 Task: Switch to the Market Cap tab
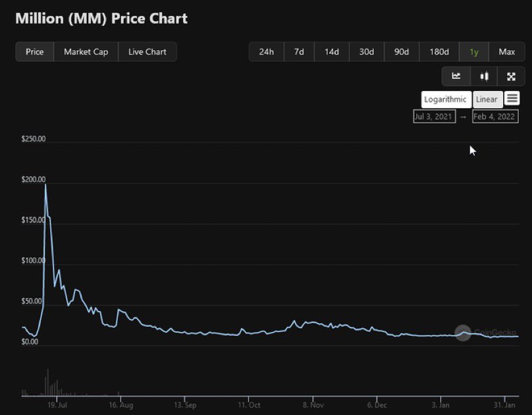(x=86, y=51)
